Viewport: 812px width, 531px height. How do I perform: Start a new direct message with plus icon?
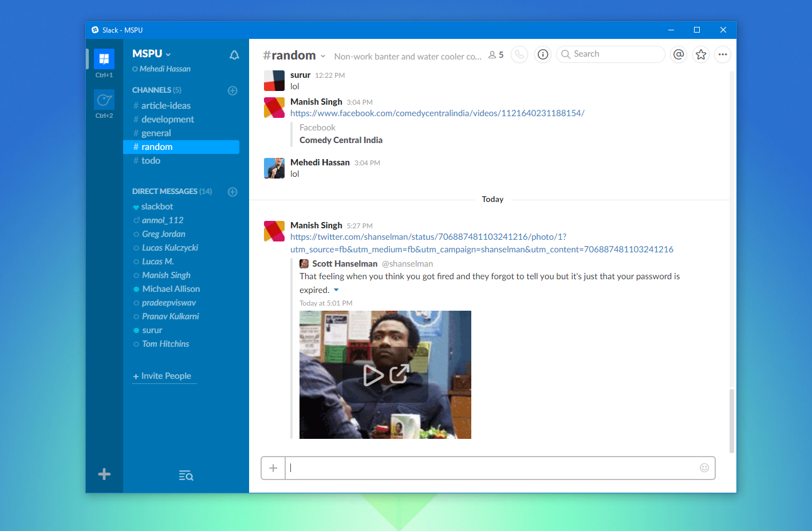(232, 192)
